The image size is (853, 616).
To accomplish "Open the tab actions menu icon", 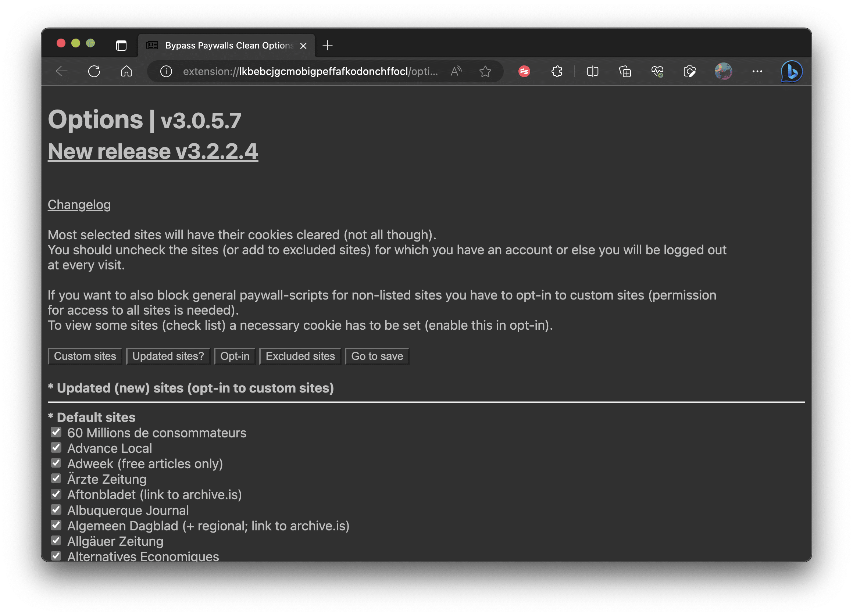I will [121, 46].
